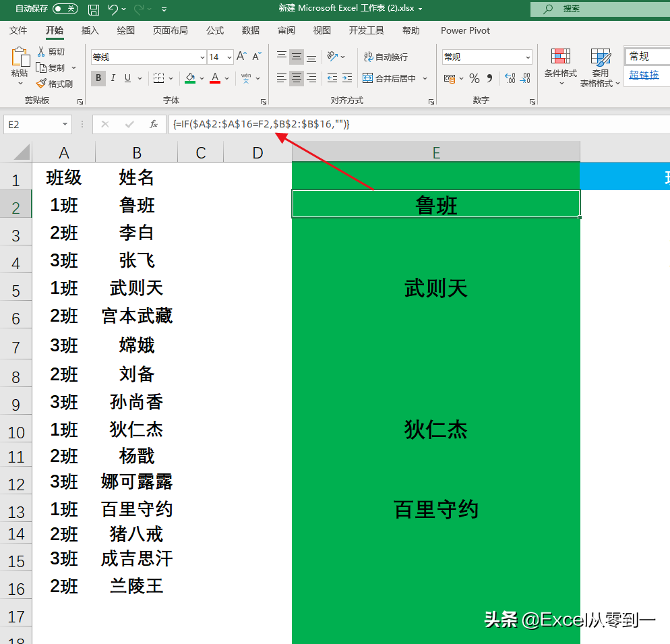Open number group dialog launcher
This screenshot has height=644, width=670.
[x=532, y=102]
